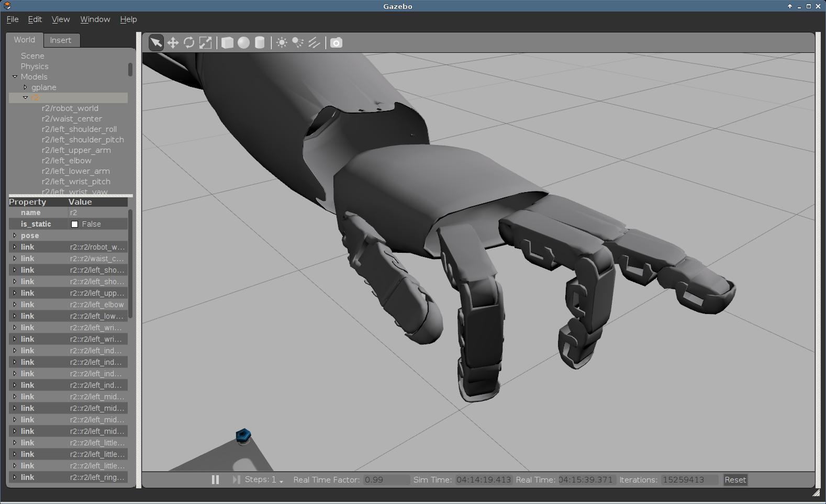
Task: Take a screenshot with camera icon
Action: tap(336, 42)
